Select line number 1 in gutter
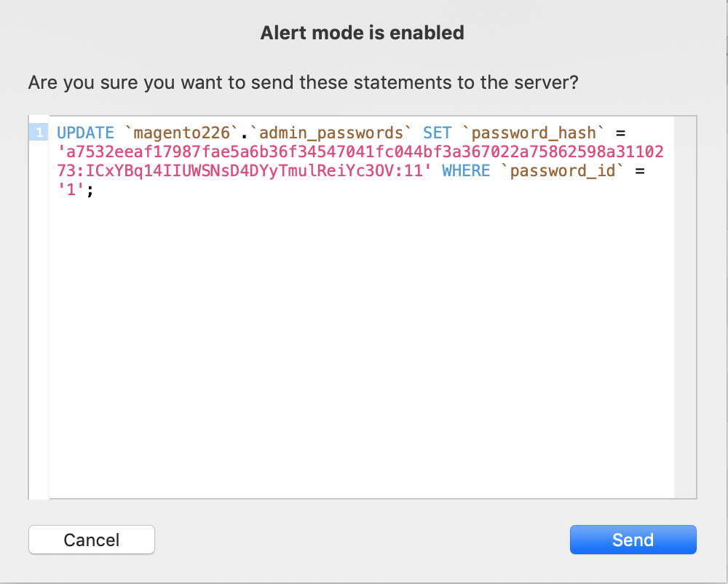The height and width of the screenshot is (584, 728). coord(39,133)
